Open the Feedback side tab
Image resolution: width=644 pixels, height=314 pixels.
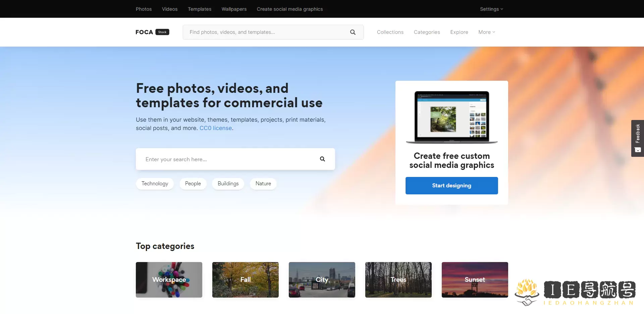[x=637, y=138]
